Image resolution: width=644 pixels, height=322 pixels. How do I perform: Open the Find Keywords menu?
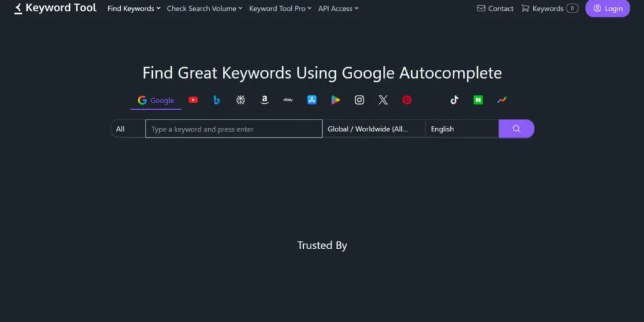134,9
